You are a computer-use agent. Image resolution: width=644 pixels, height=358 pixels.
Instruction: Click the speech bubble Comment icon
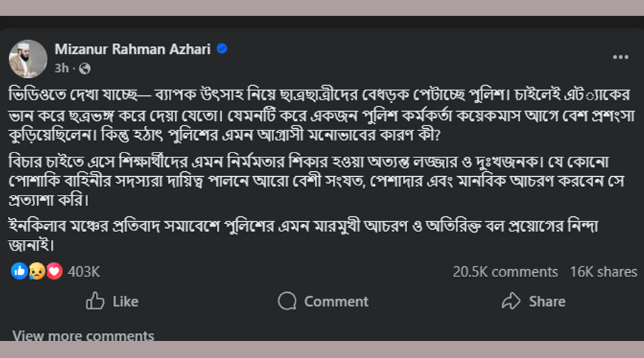click(x=288, y=301)
